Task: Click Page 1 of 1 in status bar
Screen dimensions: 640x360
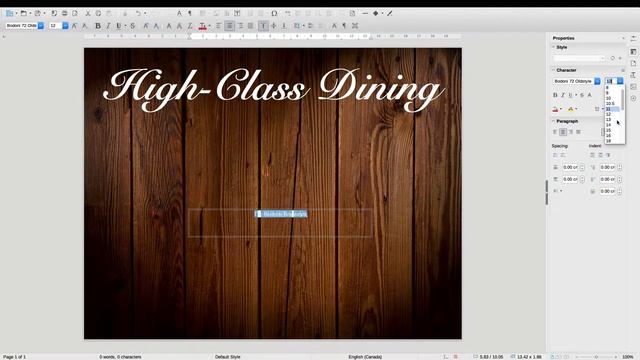Action: (15, 357)
